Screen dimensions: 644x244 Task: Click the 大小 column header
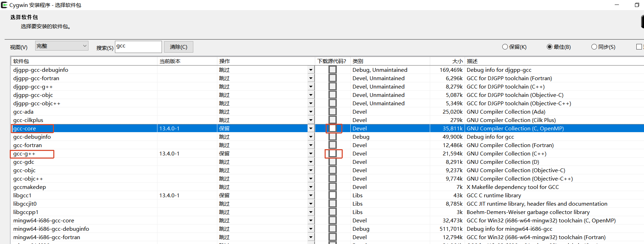pyautogui.click(x=447, y=61)
